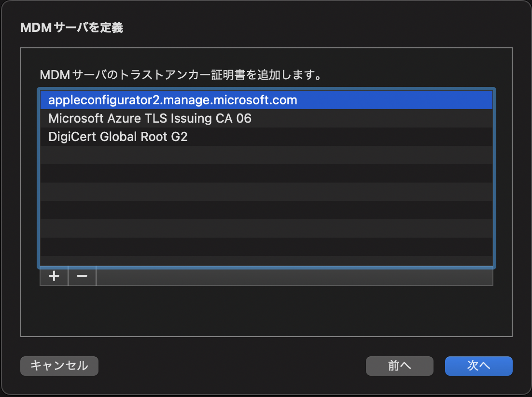Click the minus icon to remove certificate
Image resolution: width=532 pixels, height=397 pixels.
pyautogui.click(x=82, y=276)
